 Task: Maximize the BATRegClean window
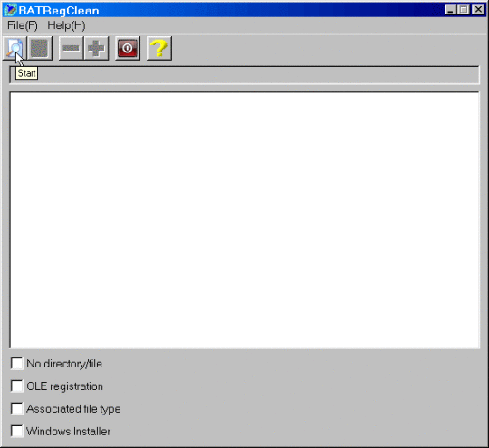tap(463, 10)
